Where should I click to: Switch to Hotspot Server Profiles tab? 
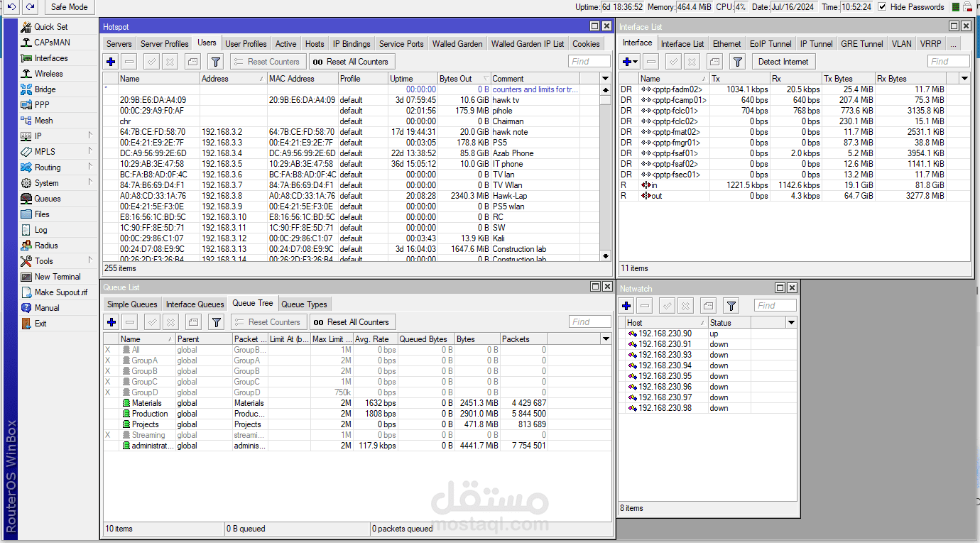pos(165,43)
